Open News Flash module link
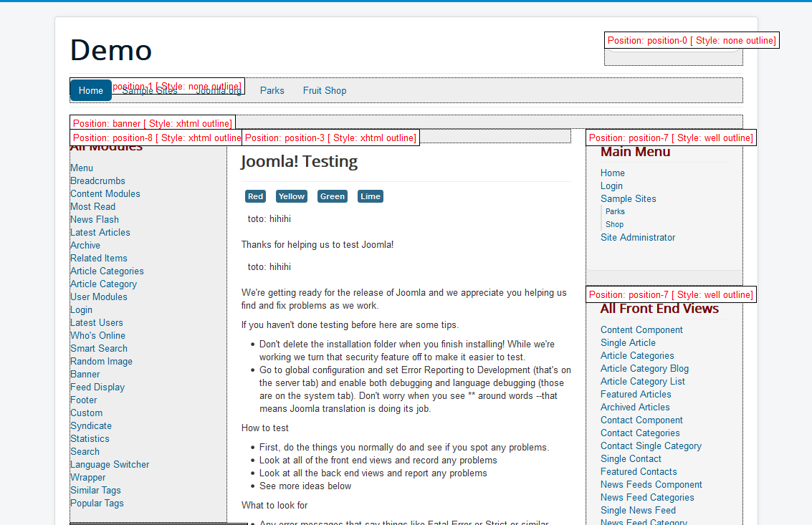The image size is (812, 525). point(95,220)
